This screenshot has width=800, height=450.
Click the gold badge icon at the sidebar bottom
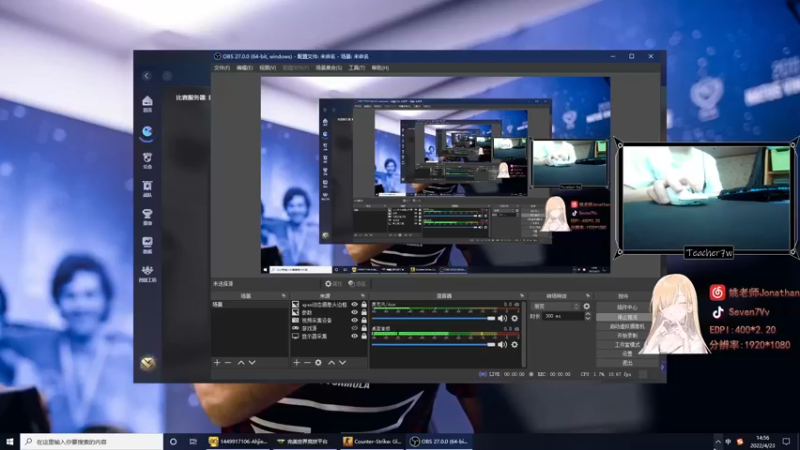point(148,363)
